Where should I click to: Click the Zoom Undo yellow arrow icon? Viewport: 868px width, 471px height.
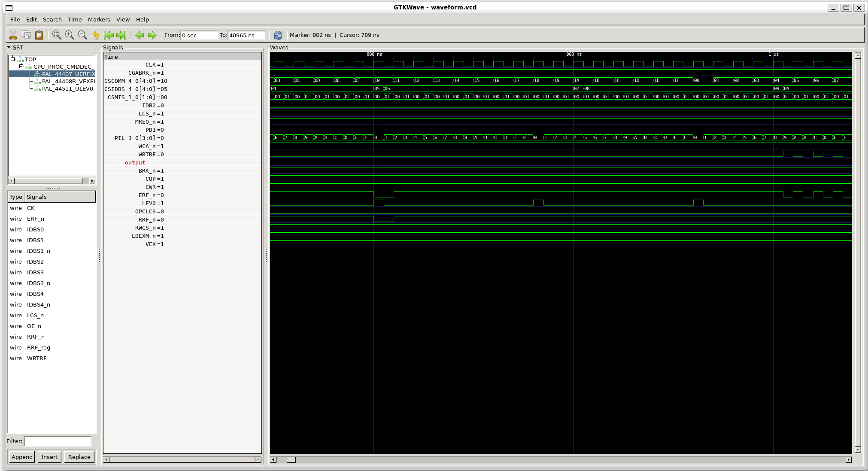(96, 35)
